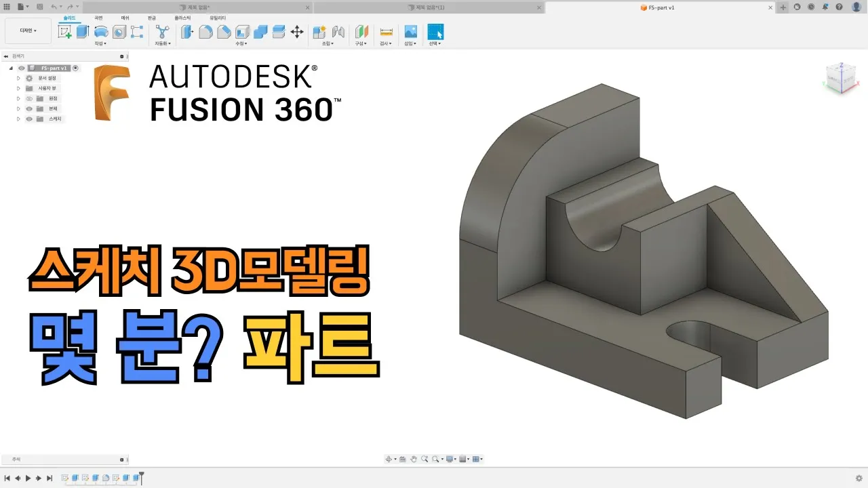
Task: Switch to the 곡면 tab
Action: pyautogui.click(x=99, y=18)
